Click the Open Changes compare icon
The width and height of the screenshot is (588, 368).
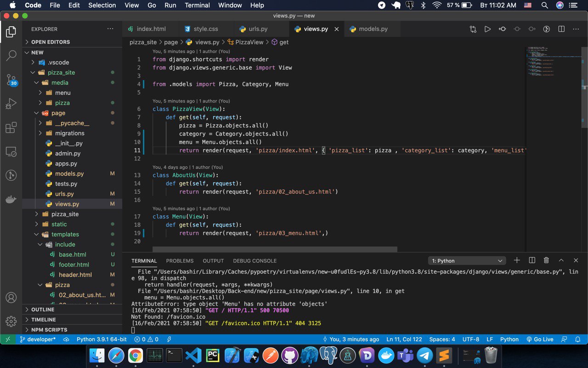coord(473,29)
